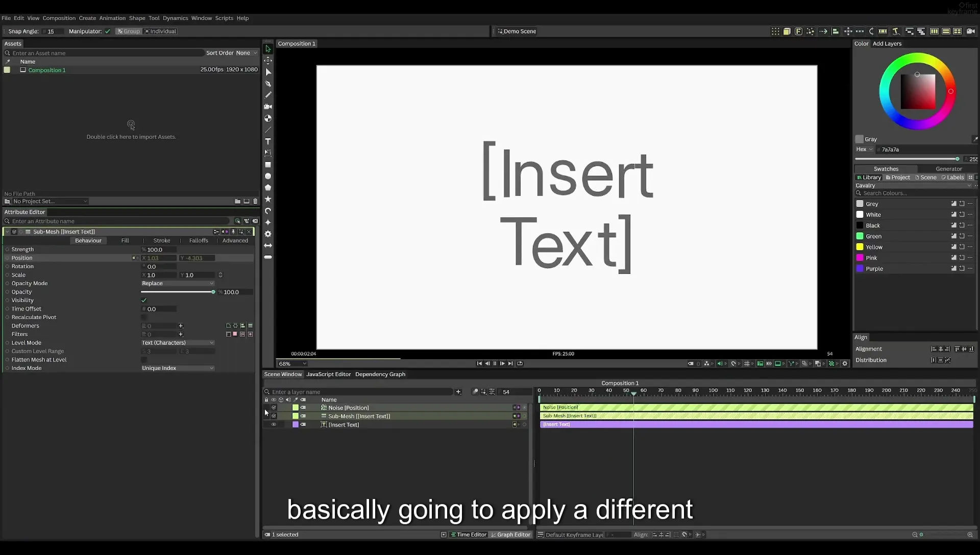The image size is (980, 555).
Task: Switch to the Falloffs tab
Action: pos(199,241)
